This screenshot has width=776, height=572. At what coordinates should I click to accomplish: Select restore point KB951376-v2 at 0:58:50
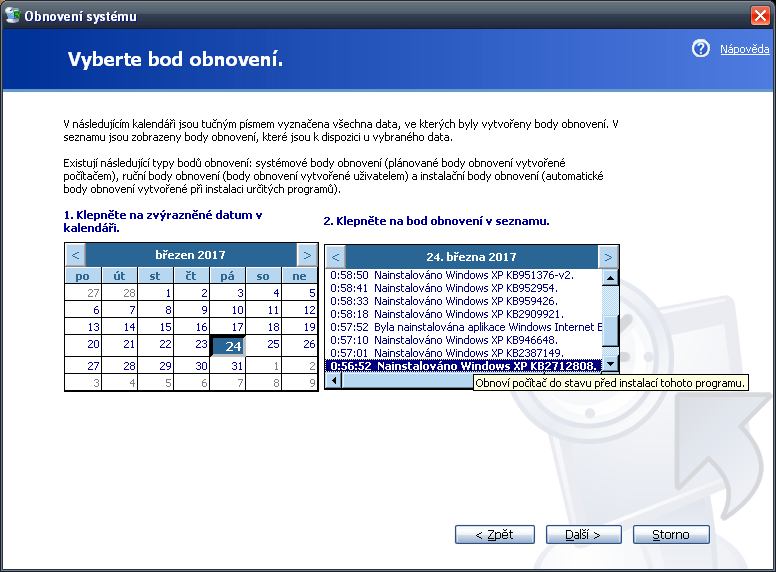[x=464, y=275]
